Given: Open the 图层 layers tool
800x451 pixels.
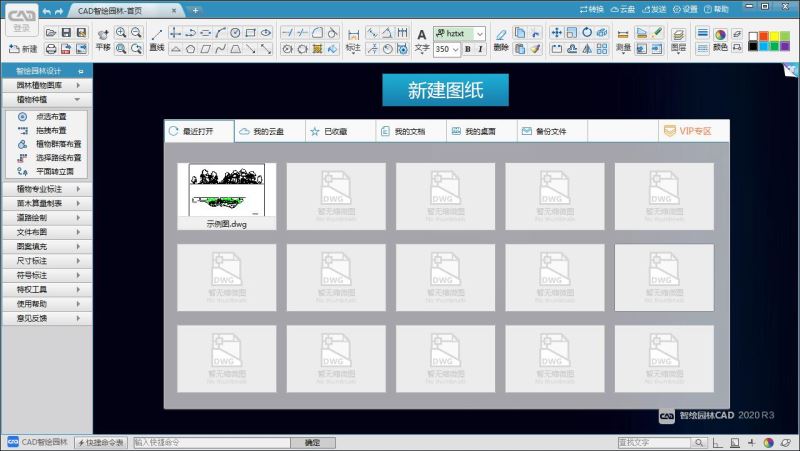Looking at the screenshot, I should pos(678,40).
